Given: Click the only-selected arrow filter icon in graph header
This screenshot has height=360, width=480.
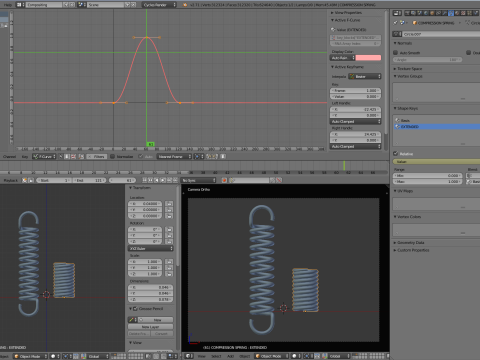Looking at the screenshot, I should click(x=61, y=156).
